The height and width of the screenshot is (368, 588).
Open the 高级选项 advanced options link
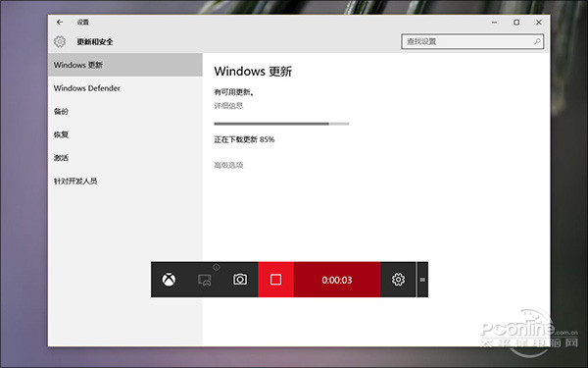tap(228, 165)
